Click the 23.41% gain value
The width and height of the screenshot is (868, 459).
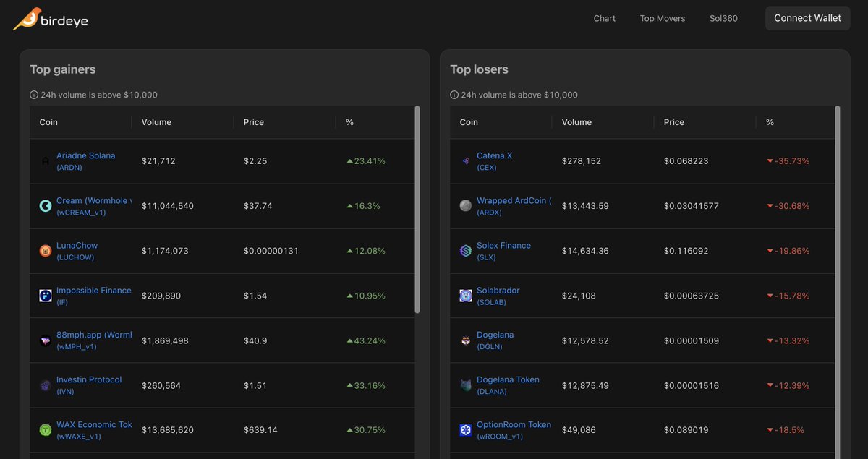[366, 161]
